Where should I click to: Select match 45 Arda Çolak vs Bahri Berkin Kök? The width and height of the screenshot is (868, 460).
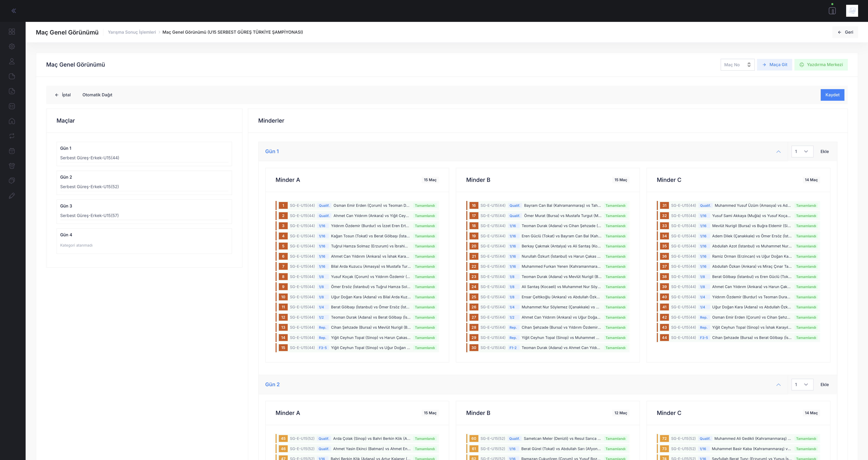[357, 439]
